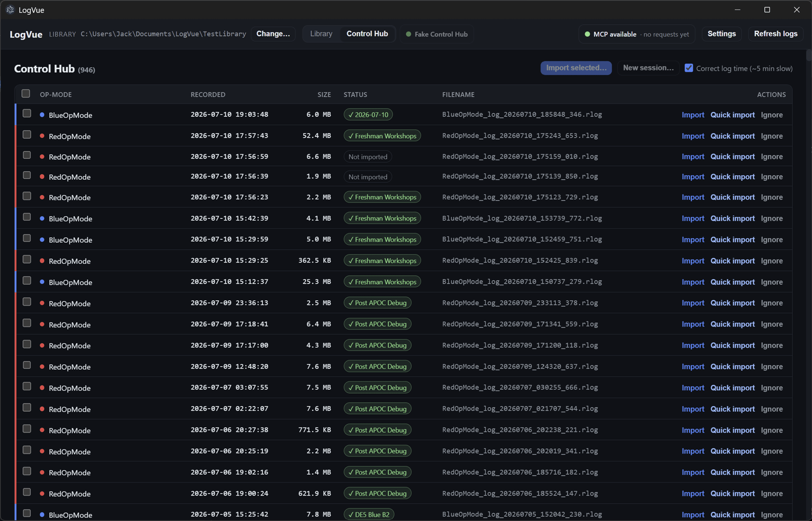Screen dimensions: 812x521
Task: Quick import the 771.5 KB RedOpMode log
Action: [x=732, y=430]
